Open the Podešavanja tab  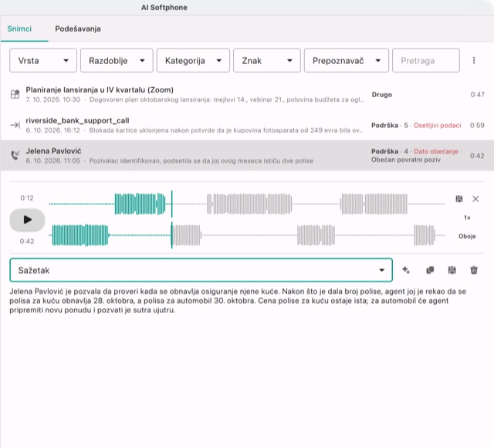coord(78,29)
